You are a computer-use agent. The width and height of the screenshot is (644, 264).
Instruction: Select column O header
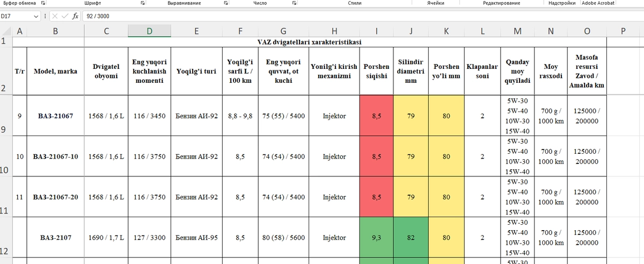(587, 32)
